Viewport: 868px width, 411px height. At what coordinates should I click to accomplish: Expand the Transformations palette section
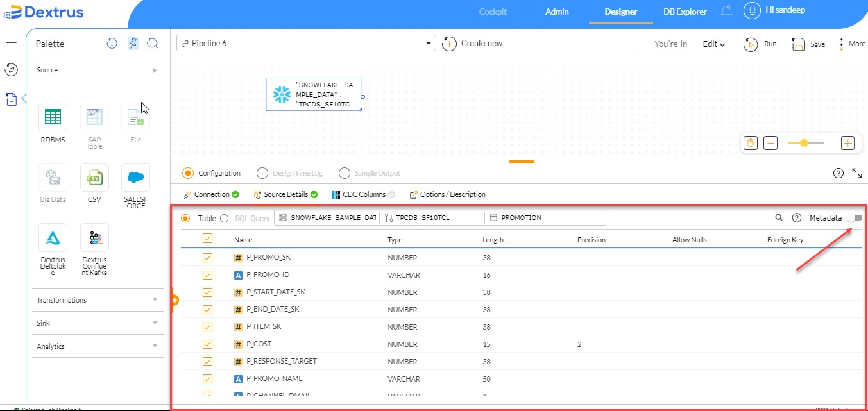tap(98, 300)
